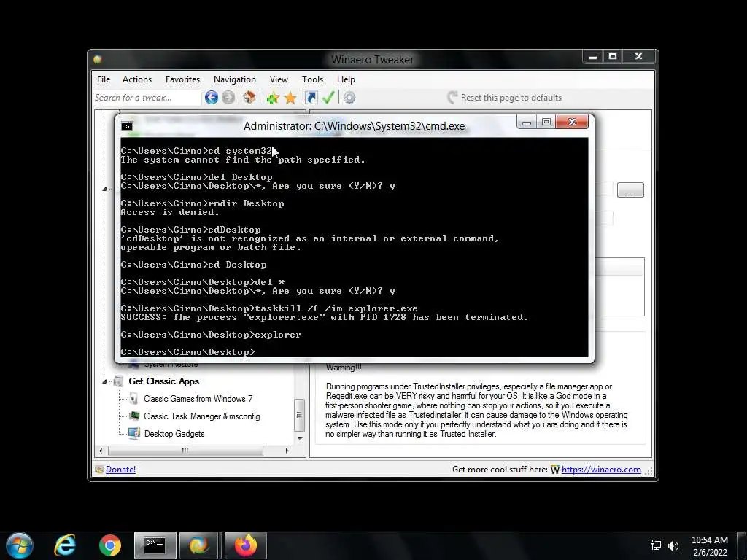This screenshot has height=560, width=747.
Task: Click the Classic Games from Windows 7 icon
Action: point(134,399)
